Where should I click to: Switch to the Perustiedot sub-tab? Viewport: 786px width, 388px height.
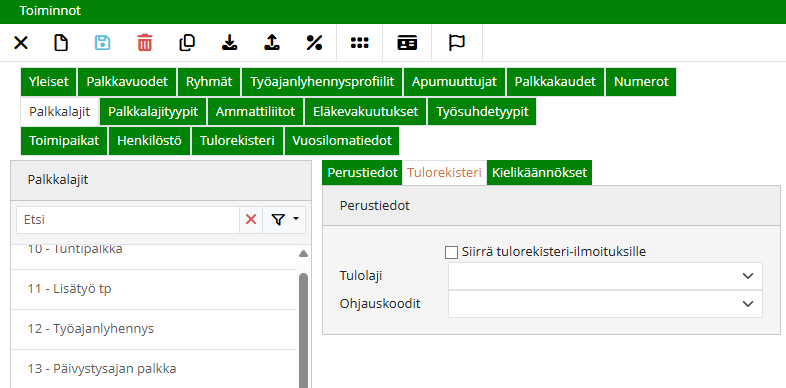362,172
